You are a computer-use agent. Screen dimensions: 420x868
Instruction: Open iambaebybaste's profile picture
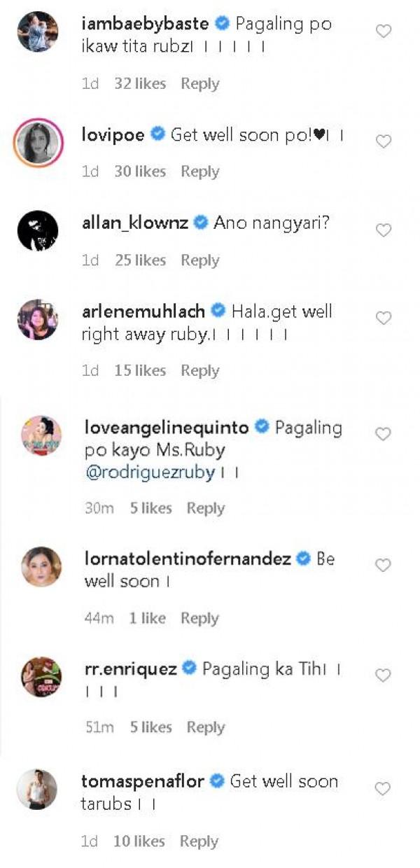(37, 31)
